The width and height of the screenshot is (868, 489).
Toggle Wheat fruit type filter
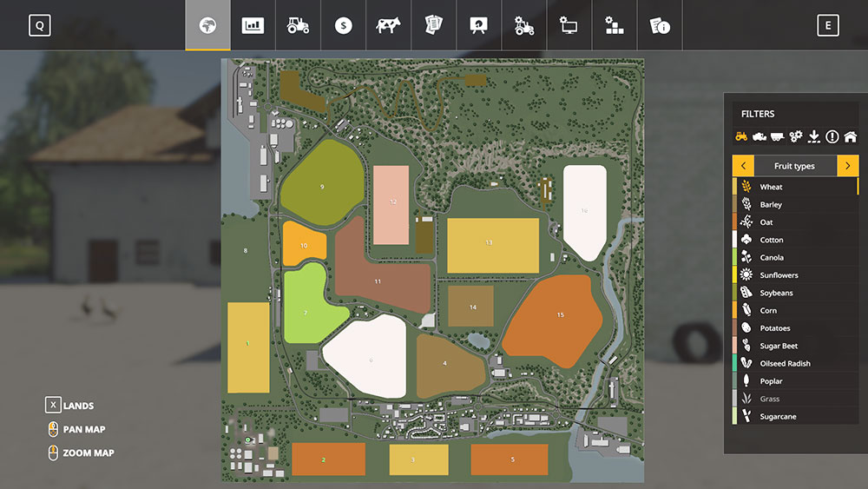click(795, 187)
